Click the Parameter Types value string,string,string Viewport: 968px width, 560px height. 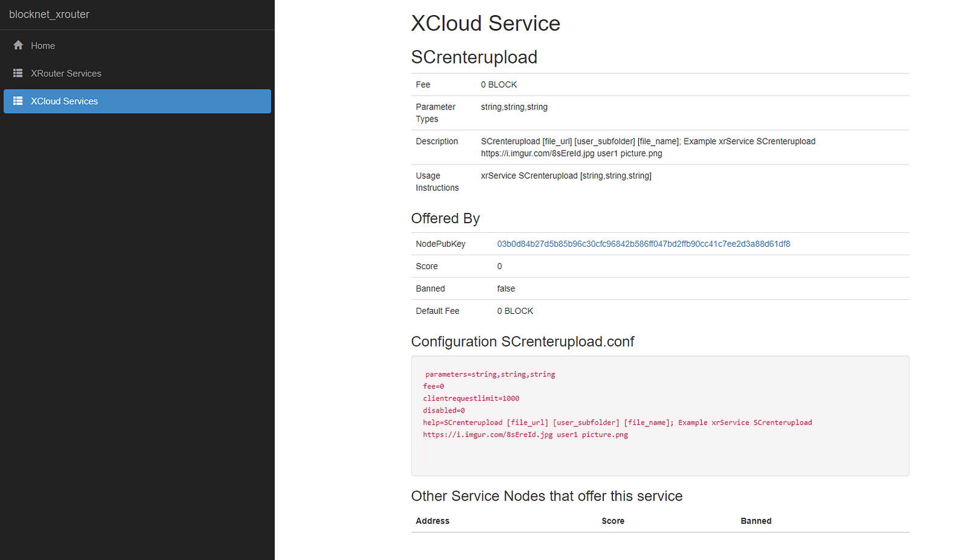514,107
